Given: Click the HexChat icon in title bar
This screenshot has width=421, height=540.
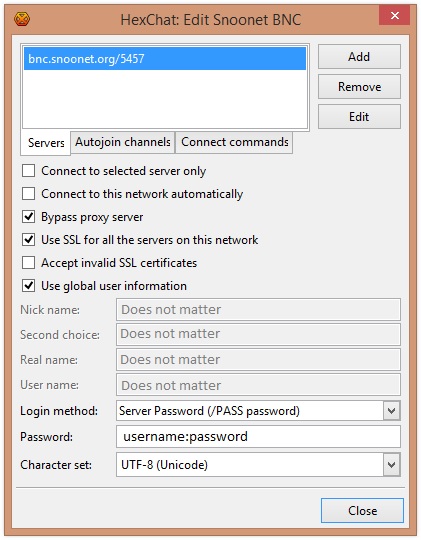Looking at the screenshot, I should click(x=22, y=19).
